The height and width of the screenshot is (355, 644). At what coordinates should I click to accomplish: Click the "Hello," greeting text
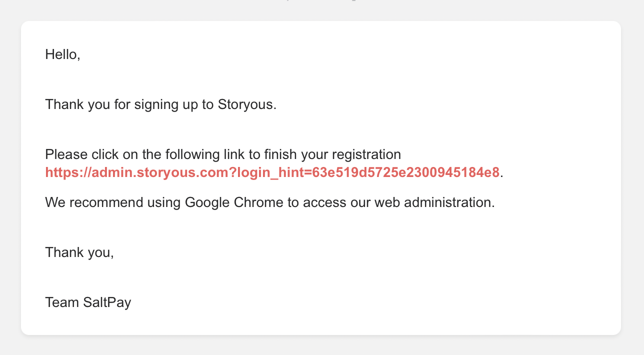[x=62, y=54]
